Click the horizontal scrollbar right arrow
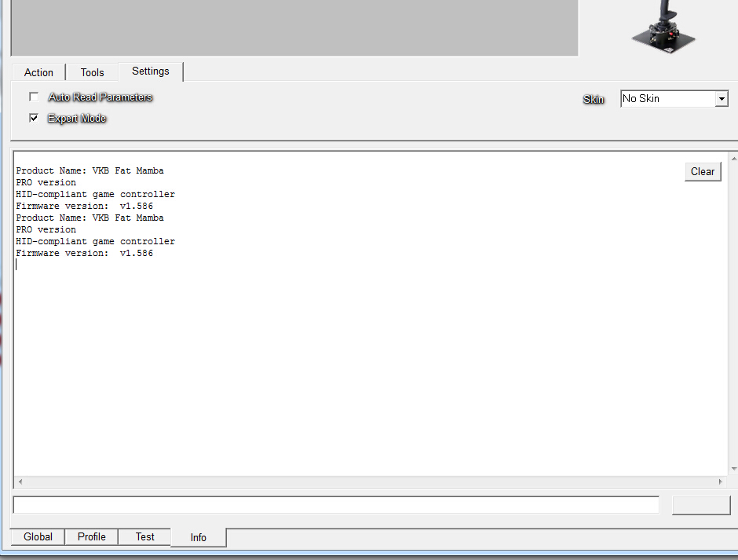 [x=720, y=481]
